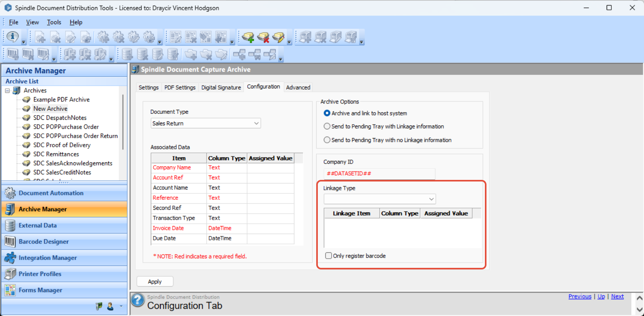
Task: Click the delete database icon
Action: [x=142, y=54]
